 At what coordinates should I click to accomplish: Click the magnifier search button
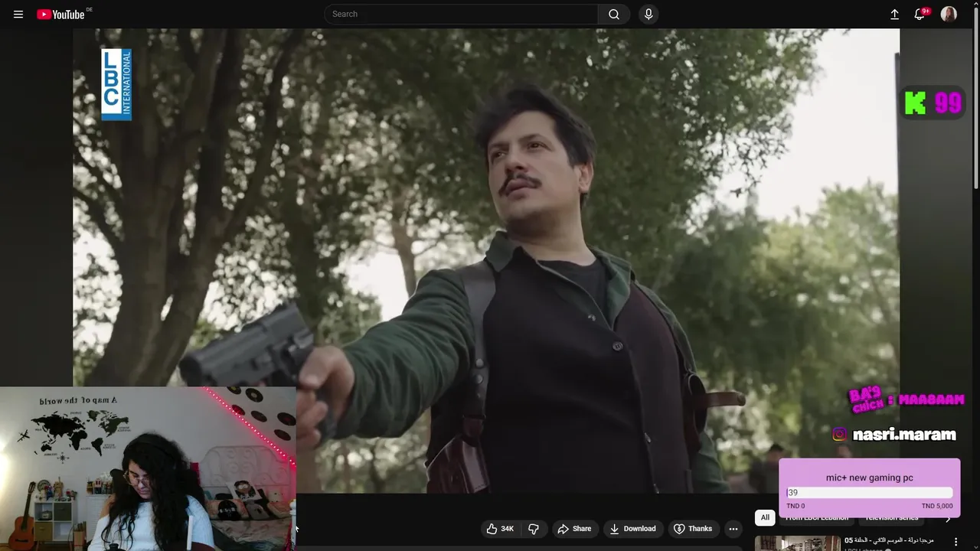click(614, 14)
